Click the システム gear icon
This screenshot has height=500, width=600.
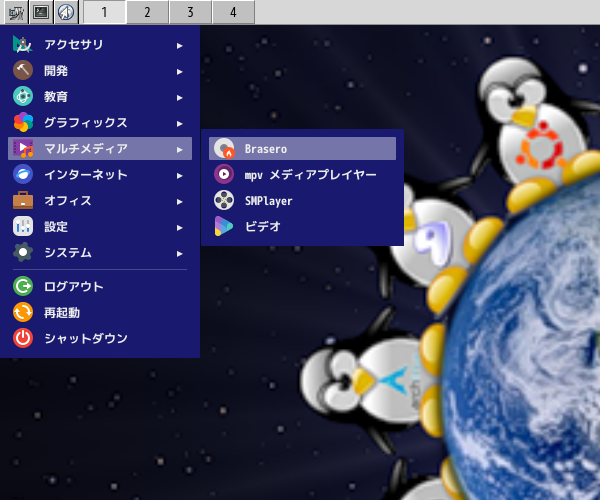click(x=23, y=252)
